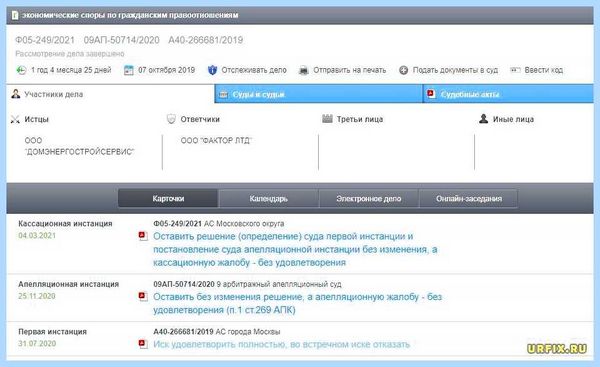Click the building icon on Суды и судьи tab
Viewport: 600px width, 367px height.
click(x=223, y=94)
